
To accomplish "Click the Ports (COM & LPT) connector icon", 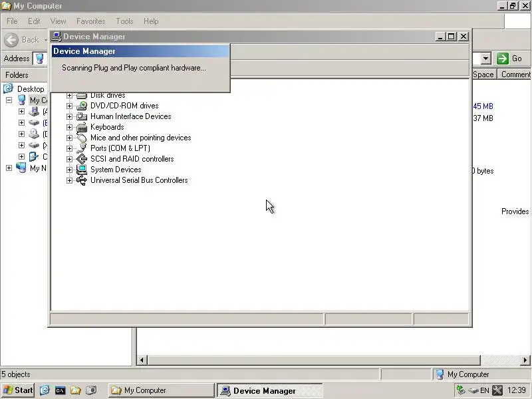I will click(x=81, y=148).
